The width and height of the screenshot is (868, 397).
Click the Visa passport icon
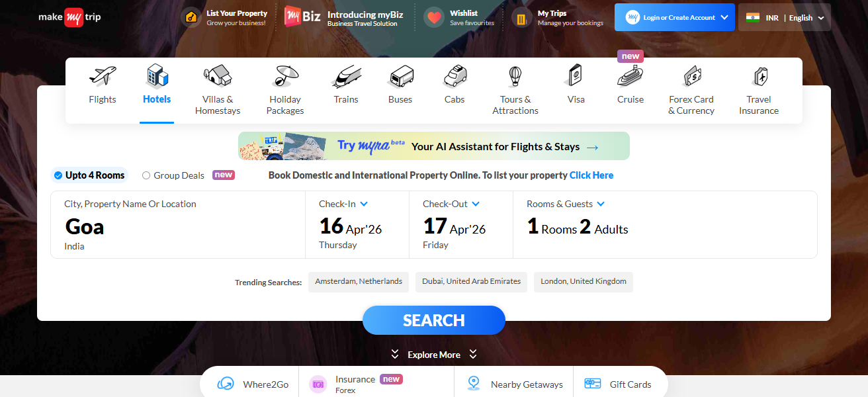[574, 75]
